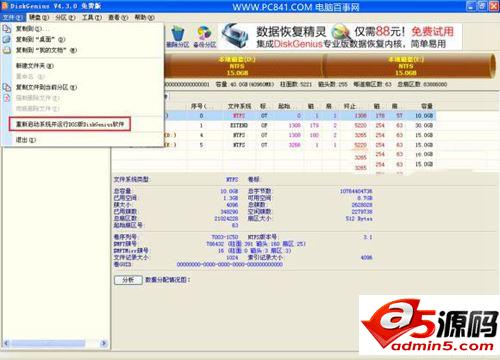Click the 512 Bytes sector size value
This screenshot has width=500, height=360.
point(359,219)
